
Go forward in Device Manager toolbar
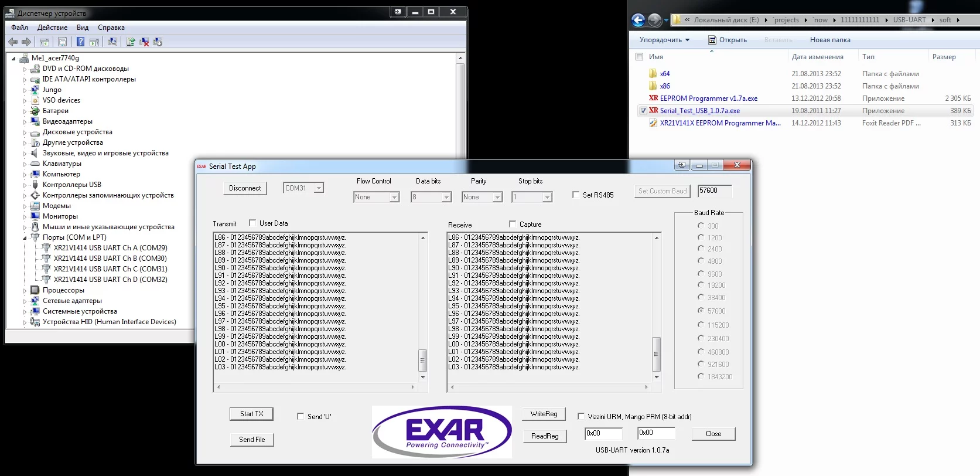pyautogui.click(x=26, y=42)
